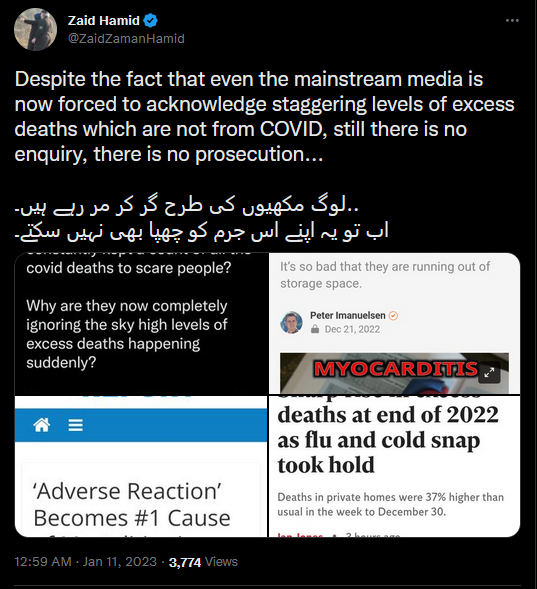Open the hamburger menu in blue bar
Screen dimensions: 537x589
(x=75, y=425)
